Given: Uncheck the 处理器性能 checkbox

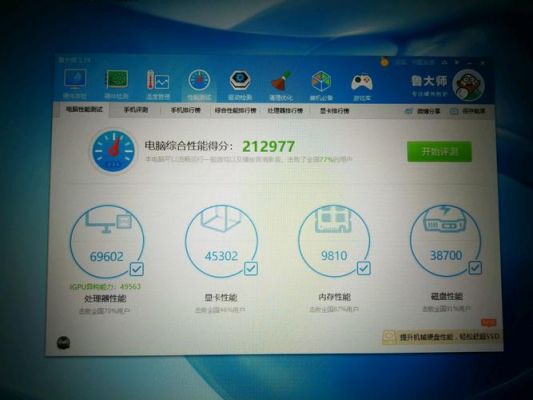Looking at the screenshot, I should [x=137, y=269].
